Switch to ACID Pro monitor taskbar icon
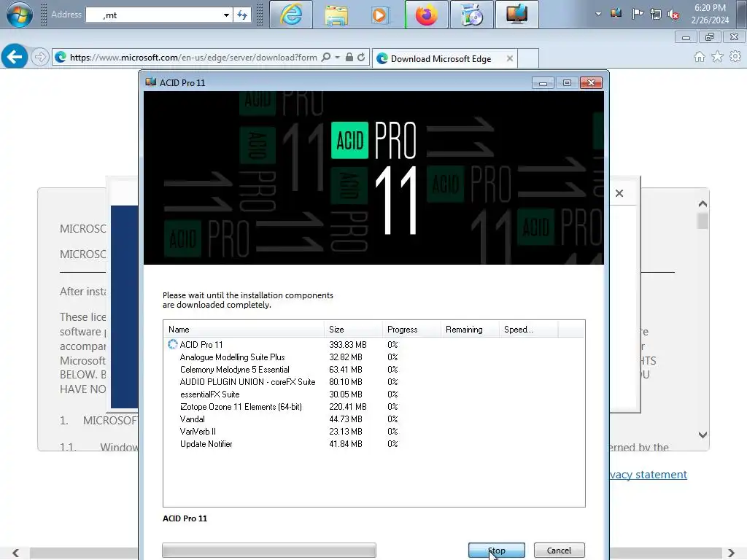The width and height of the screenshot is (747, 560). (517, 15)
